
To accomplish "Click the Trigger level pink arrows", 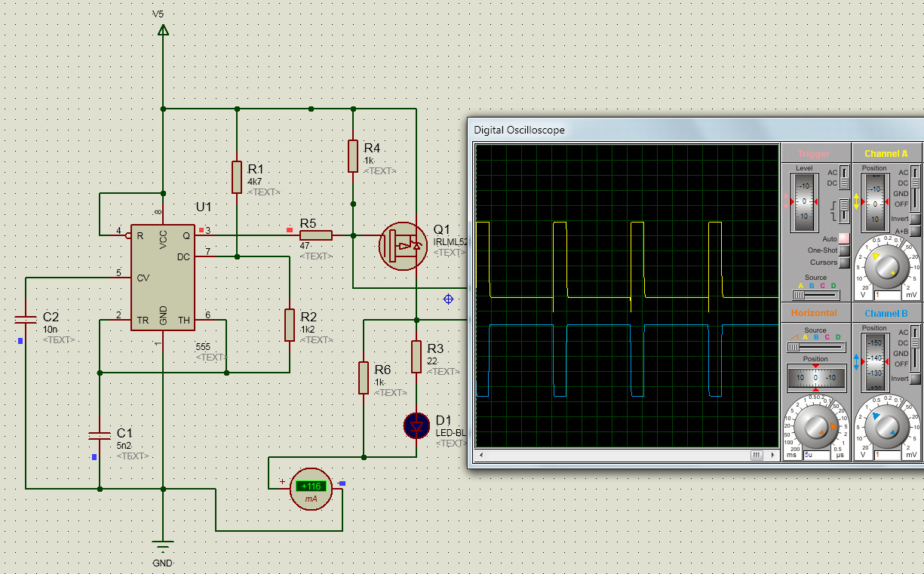I will [786, 201].
